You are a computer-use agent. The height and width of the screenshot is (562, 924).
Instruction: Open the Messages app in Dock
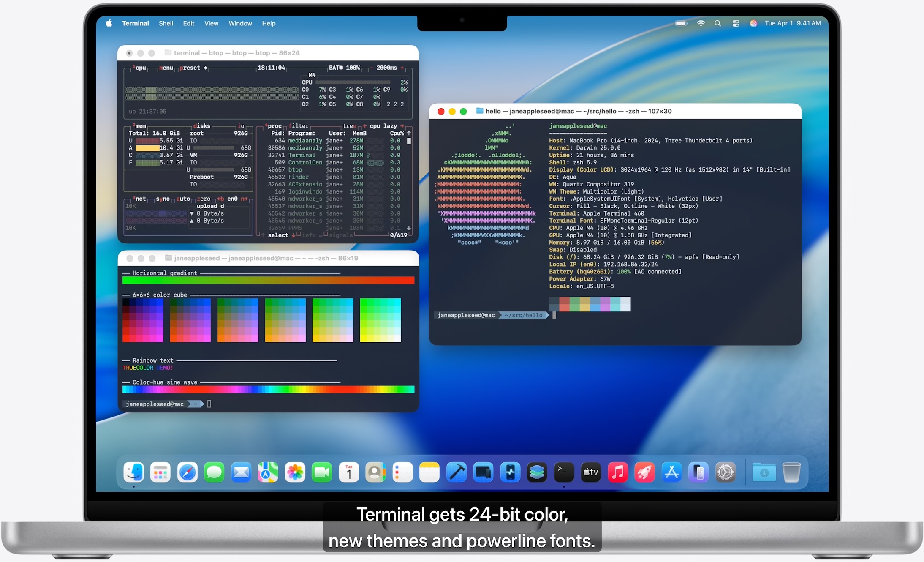214,472
